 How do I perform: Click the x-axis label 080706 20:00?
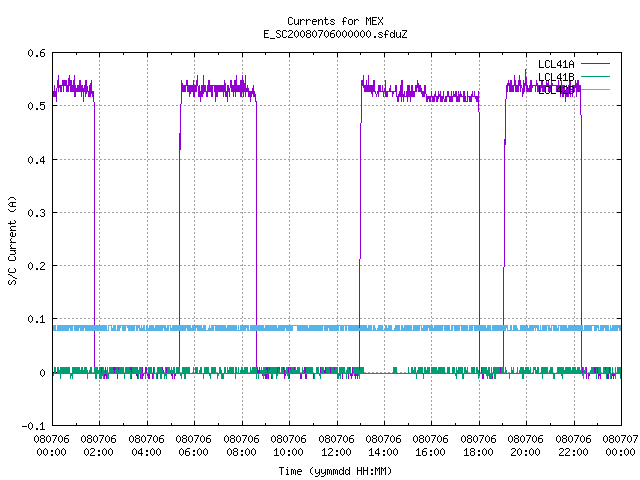point(525,446)
